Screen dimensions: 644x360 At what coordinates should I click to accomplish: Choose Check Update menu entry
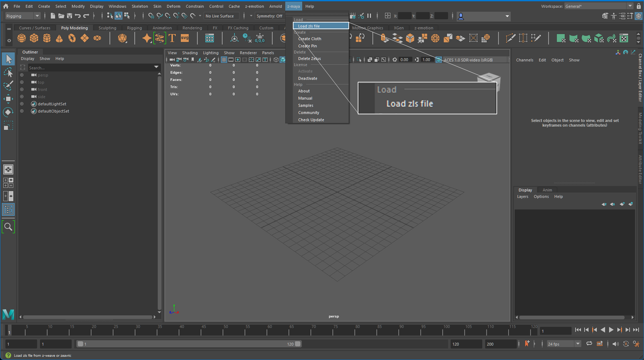pos(311,120)
